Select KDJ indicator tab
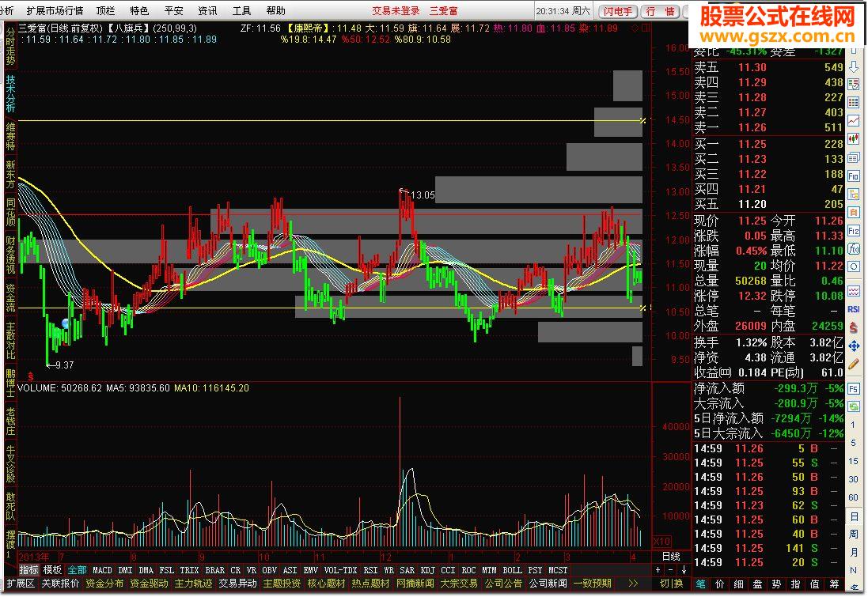Image resolution: width=868 pixels, height=597 pixels. tap(427, 570)
